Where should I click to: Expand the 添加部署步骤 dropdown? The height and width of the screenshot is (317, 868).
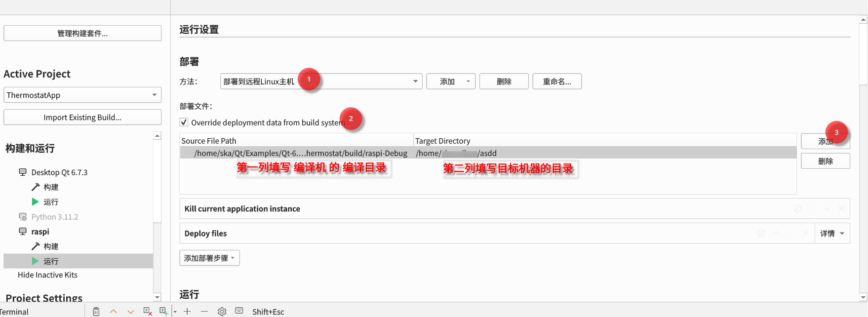coord(209,258)
